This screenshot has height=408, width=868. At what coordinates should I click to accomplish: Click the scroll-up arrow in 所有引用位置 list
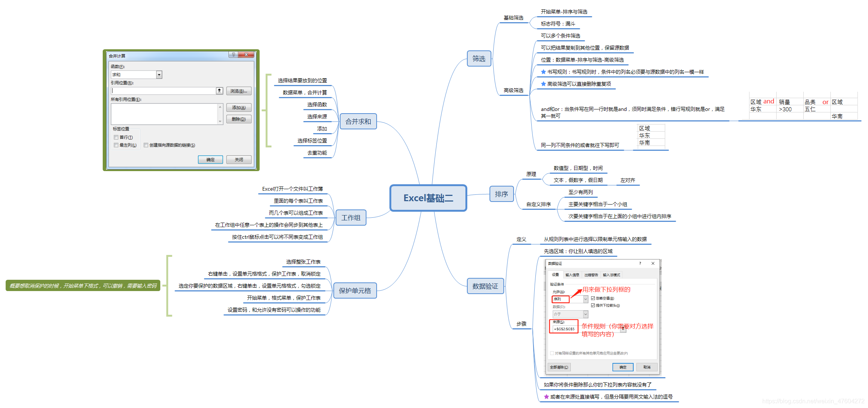[220, 107]
